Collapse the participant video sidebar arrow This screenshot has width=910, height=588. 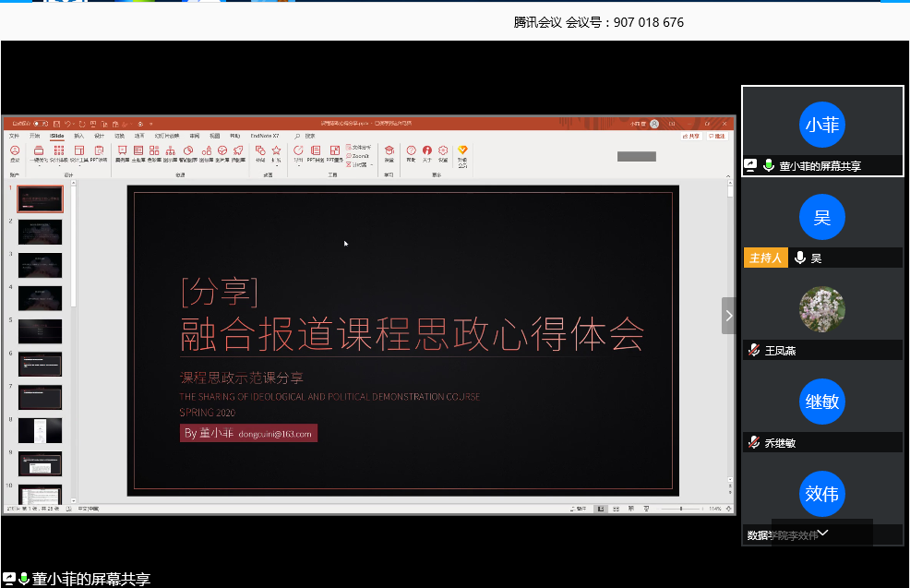click(728, 316)
